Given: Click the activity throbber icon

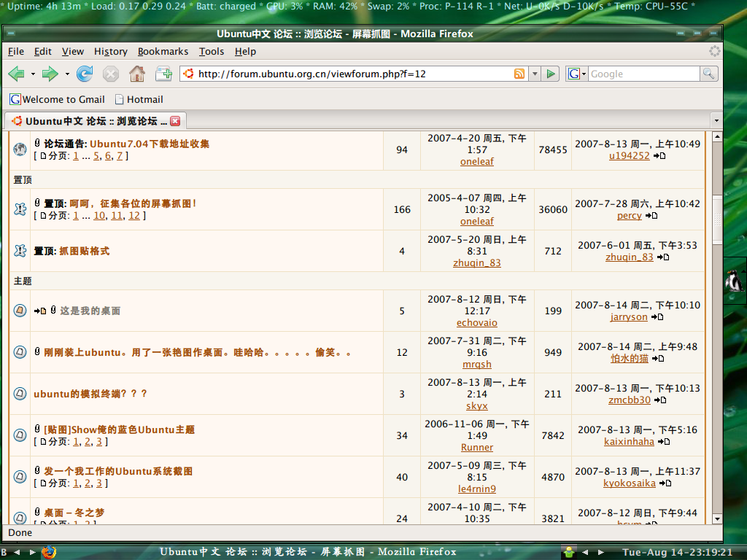Looking at the screenshot, I should pyautogui.click(x=714, y=51).
